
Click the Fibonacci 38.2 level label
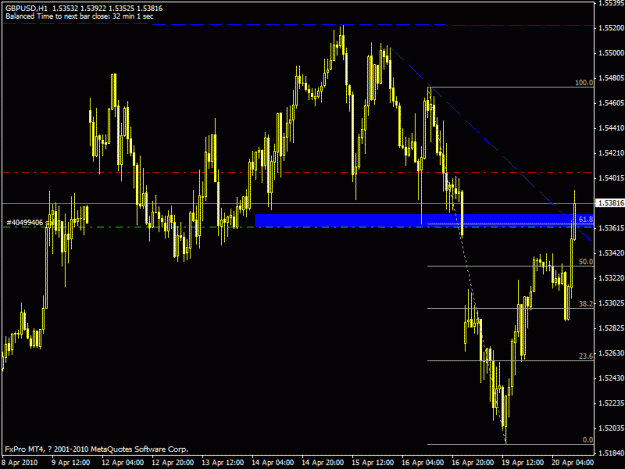[586, 304]
